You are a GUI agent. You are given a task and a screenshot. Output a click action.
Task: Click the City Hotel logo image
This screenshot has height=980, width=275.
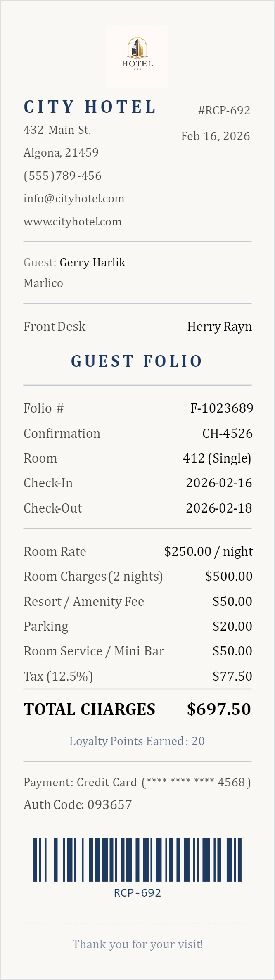coord(137,57)
